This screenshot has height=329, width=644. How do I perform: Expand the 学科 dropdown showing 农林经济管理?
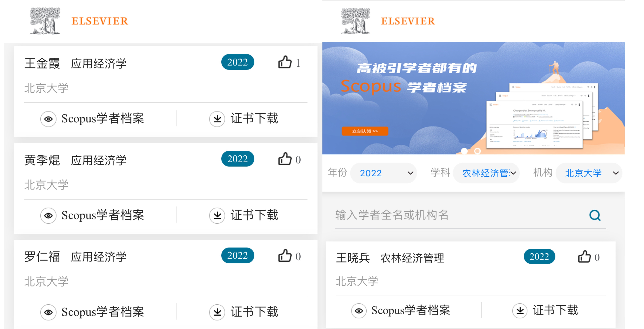click(486, 173)
